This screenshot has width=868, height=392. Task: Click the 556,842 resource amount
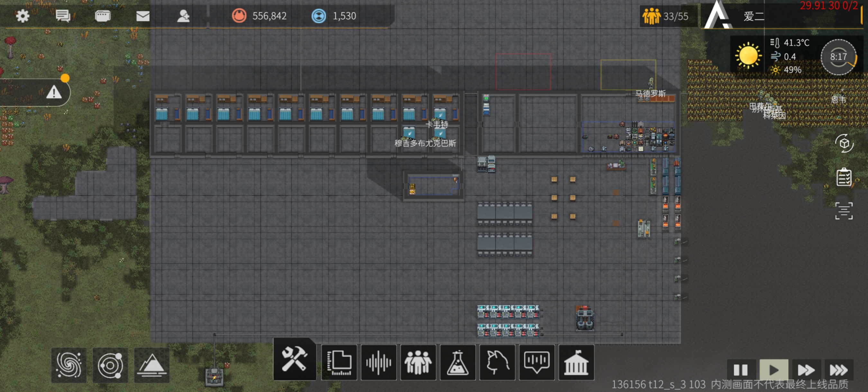(269, 16)
